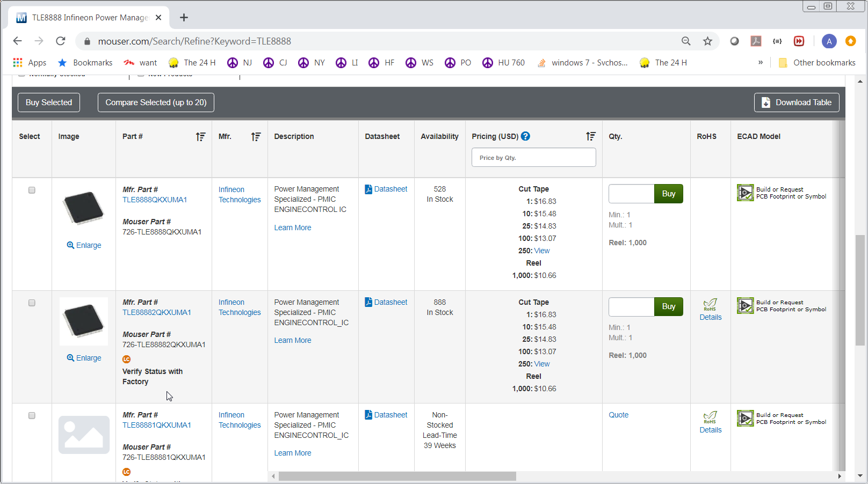Switch to the TLE8888 Infineon Power tab
This screenshot has height=484, width=868.
pyautogui.click(x=89, y=18)
